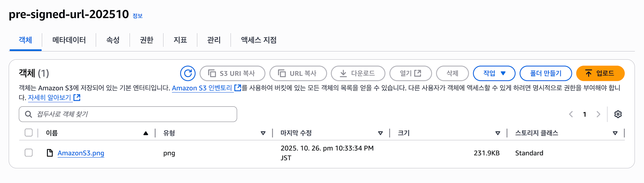Open the 권한 tab
644x183 pixels.
(147, 40)
